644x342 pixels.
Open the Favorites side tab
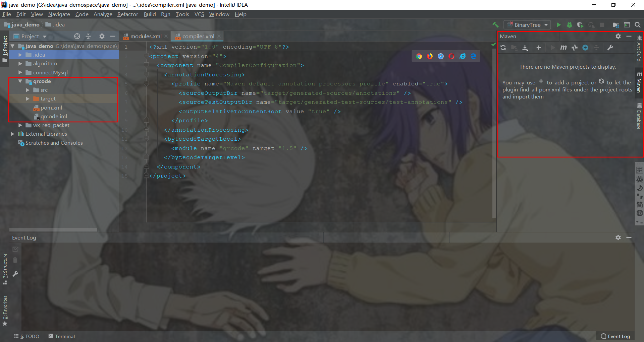[x=5, y=311]
